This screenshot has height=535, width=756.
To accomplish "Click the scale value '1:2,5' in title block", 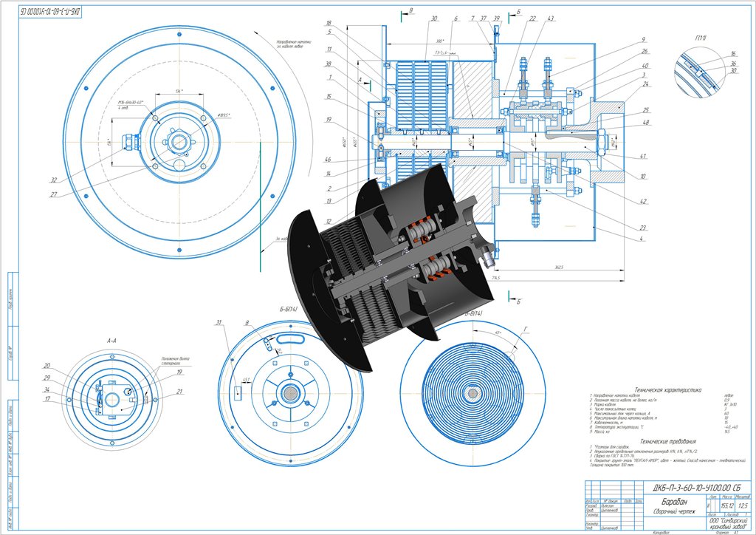I will coord(743,505).
